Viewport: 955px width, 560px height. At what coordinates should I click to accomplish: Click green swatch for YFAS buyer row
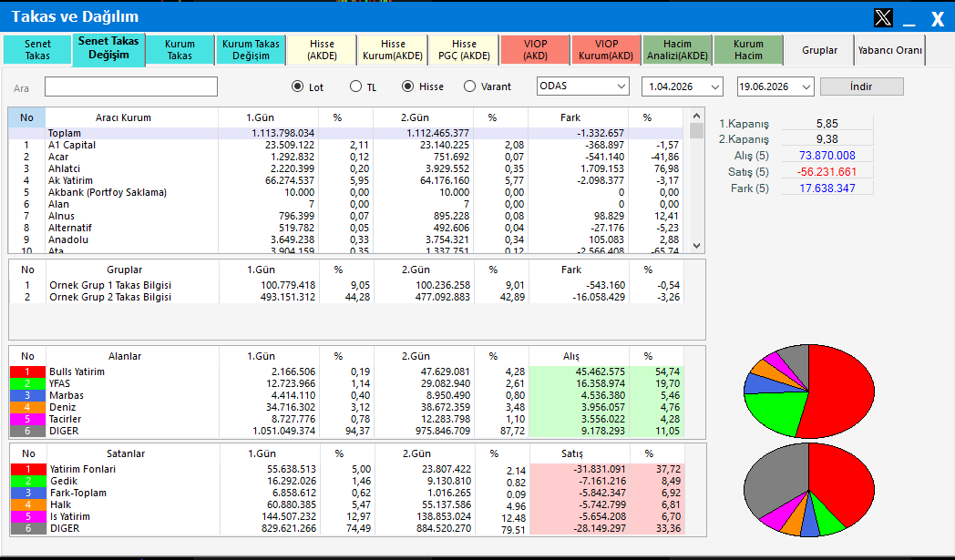(27, 383)
